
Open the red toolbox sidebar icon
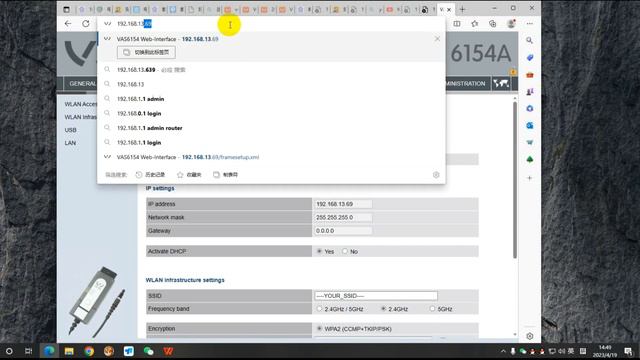529,75
